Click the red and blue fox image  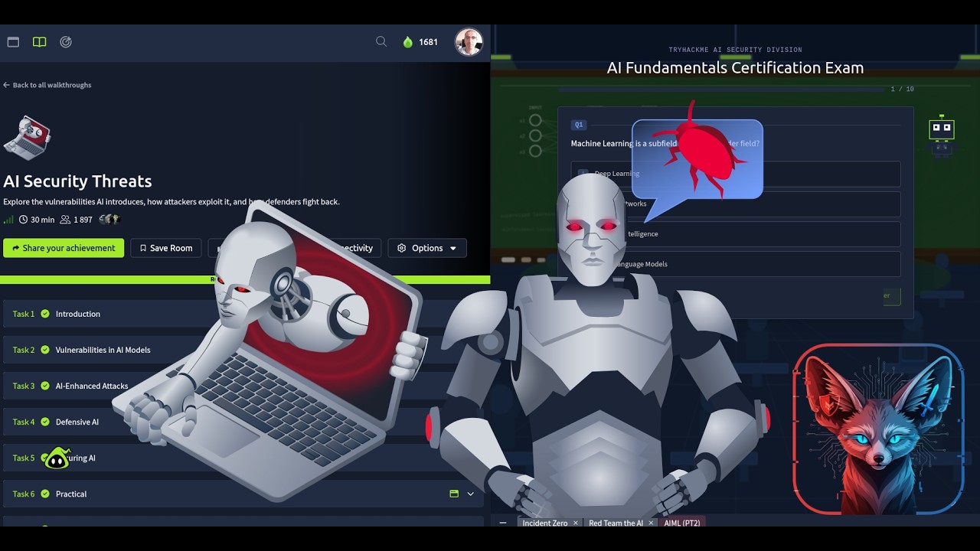(x=878, y=429)
